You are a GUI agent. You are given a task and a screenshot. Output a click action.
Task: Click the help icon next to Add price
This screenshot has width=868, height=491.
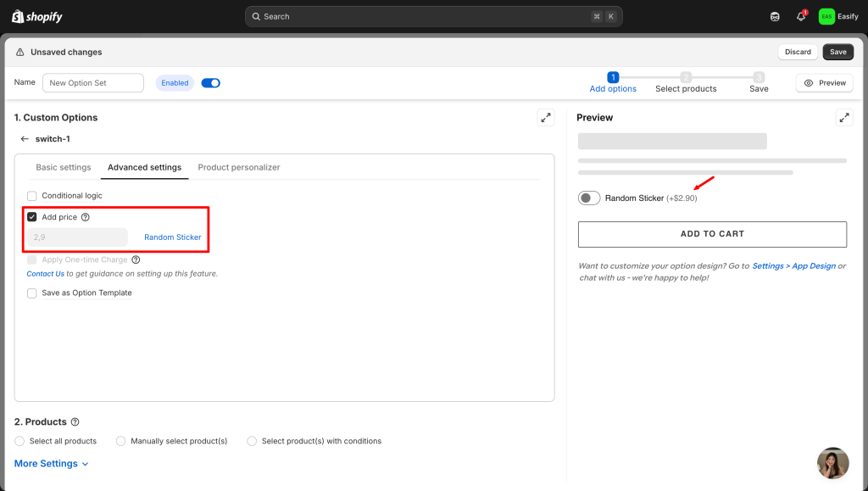click(86, 217)
